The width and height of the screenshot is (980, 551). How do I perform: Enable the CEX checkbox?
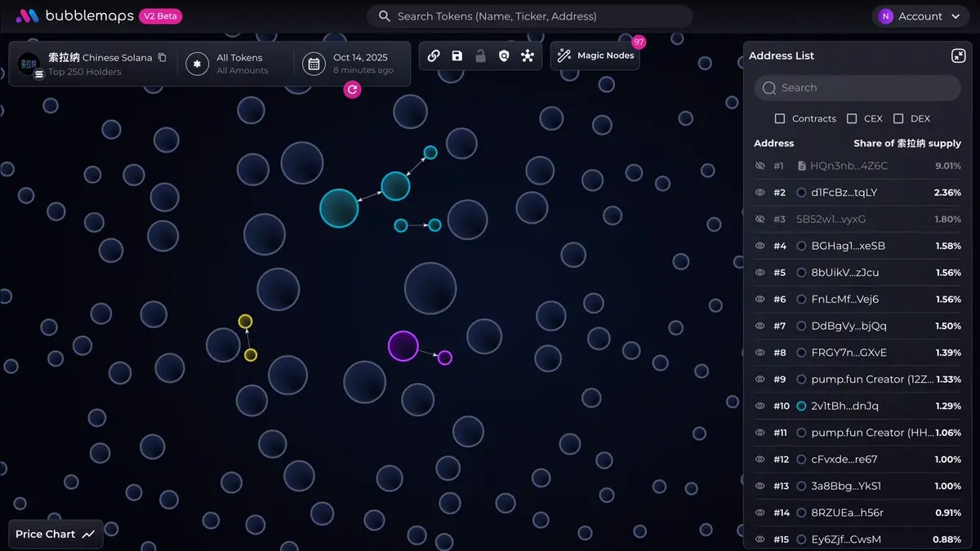[x=852, y=118]
